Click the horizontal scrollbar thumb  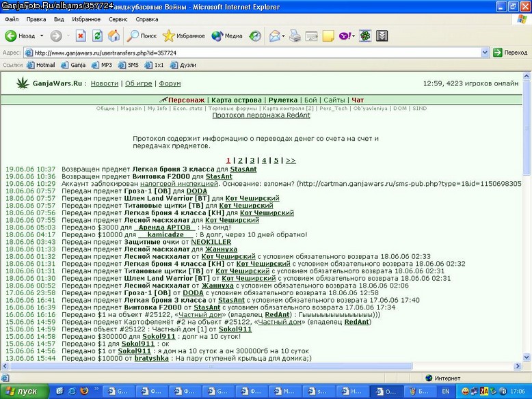click(211, 366)
